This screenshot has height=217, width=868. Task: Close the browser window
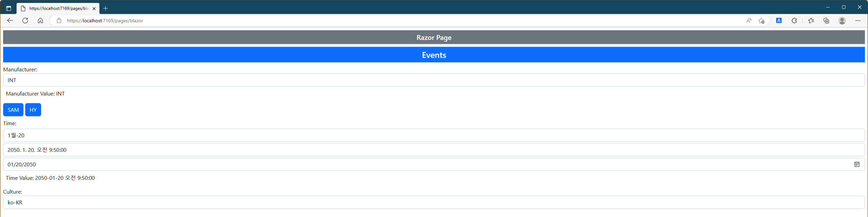[860, 7]
